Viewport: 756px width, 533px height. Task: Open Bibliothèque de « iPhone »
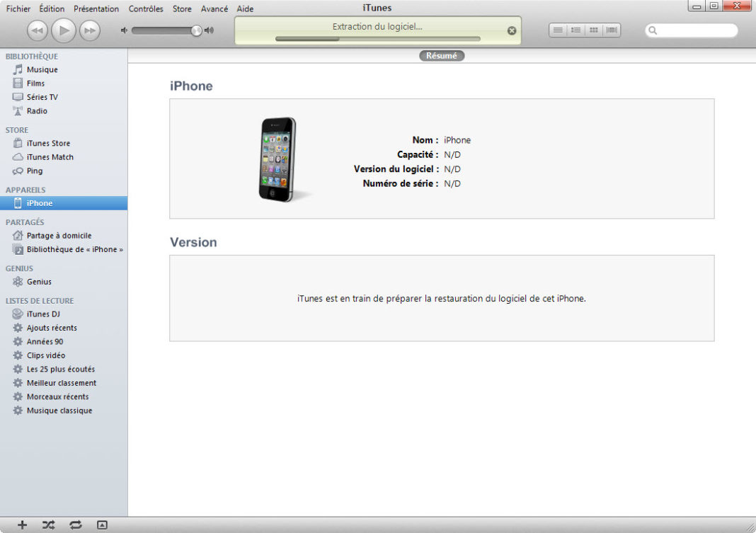point(64,249)
